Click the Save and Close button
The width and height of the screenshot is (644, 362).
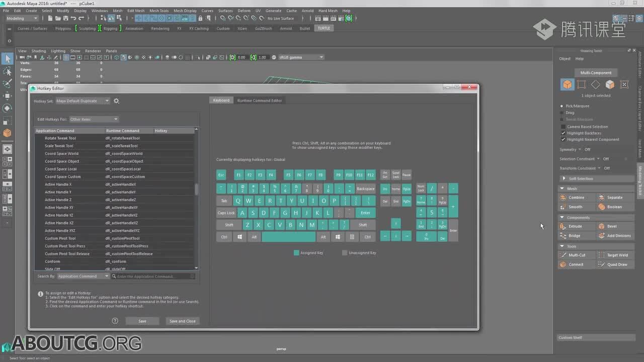click(183, 321)
